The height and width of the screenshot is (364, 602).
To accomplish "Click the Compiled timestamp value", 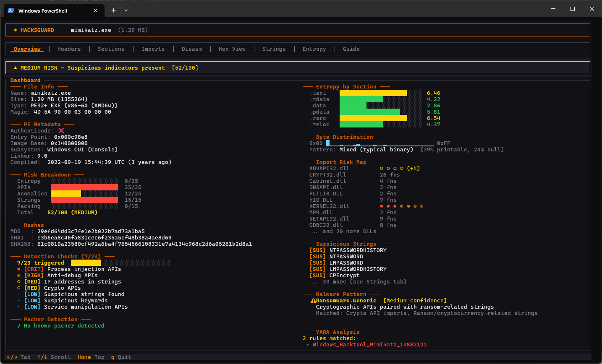I will 110,162.
